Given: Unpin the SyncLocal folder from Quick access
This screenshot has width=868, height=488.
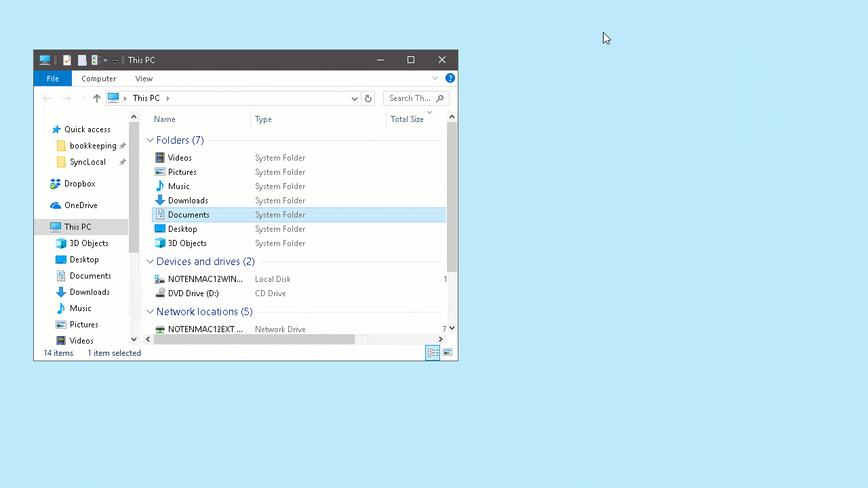Looking at the screenshot, I should pos(122,161).
